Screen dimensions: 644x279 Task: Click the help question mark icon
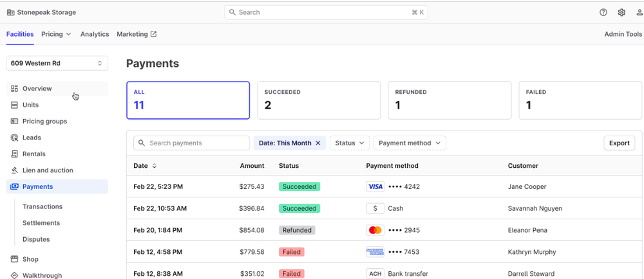pyautogui.click(x=603, y=12)
